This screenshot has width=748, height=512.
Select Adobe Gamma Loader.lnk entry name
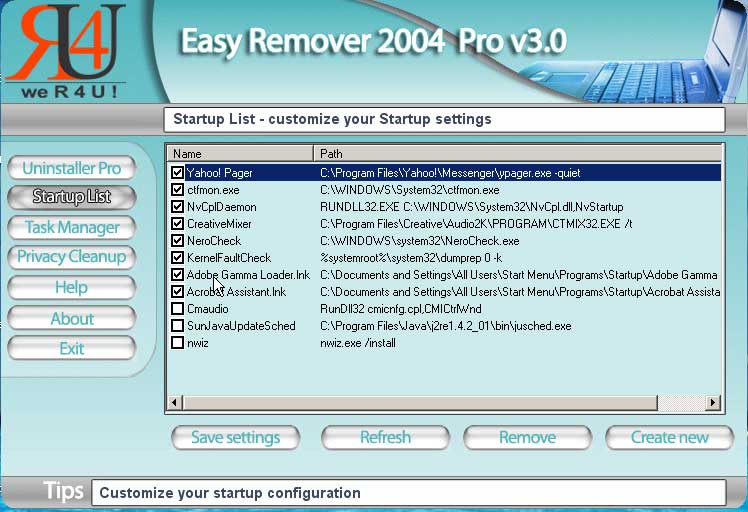248,275
